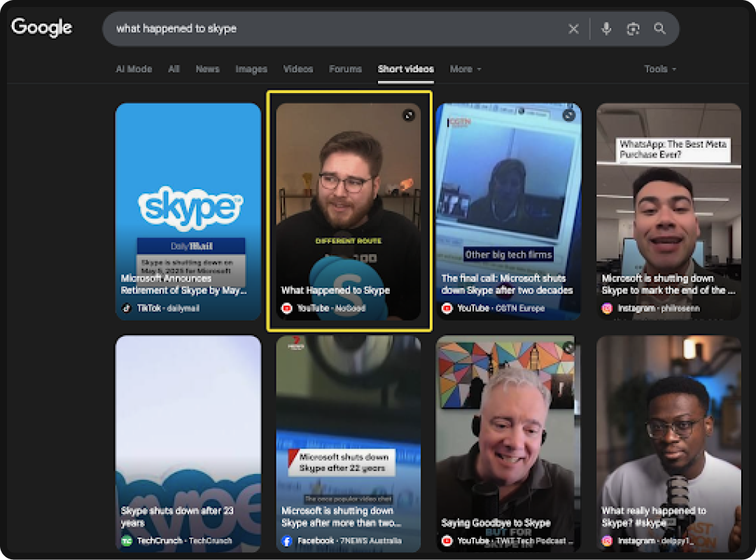Click the Google logo
This screenshot has width=756, height=560.
[x=42, y=28]
